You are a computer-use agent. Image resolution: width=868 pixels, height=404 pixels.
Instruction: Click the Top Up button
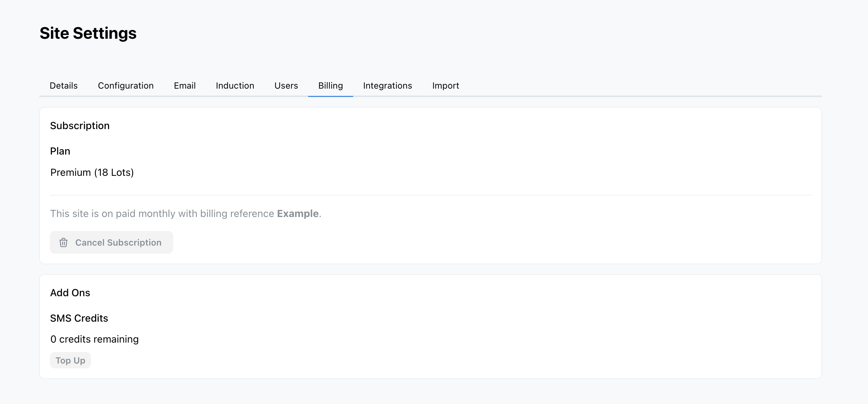70,360
